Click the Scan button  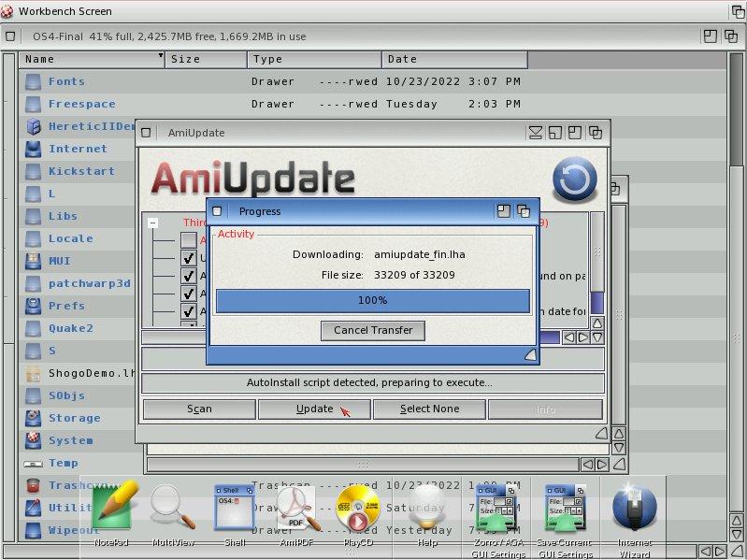(199, 409)
